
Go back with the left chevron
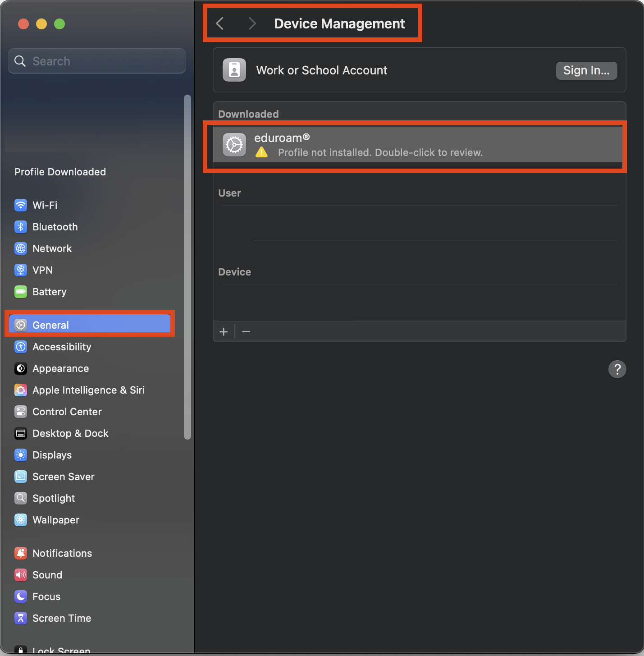[220, 23]
